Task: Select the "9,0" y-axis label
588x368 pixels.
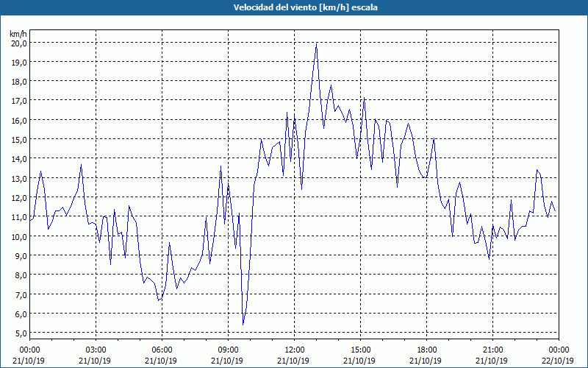Action: pos(21,255)
